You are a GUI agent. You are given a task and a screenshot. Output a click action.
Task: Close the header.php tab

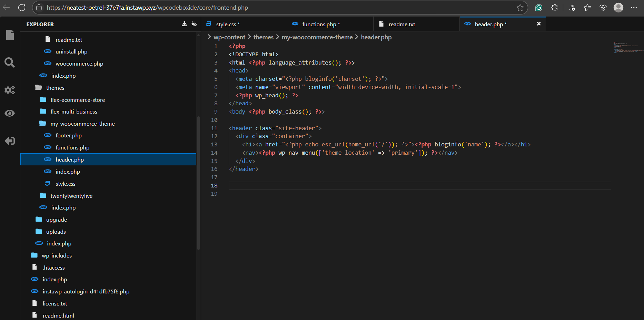(x=539, y=24)
